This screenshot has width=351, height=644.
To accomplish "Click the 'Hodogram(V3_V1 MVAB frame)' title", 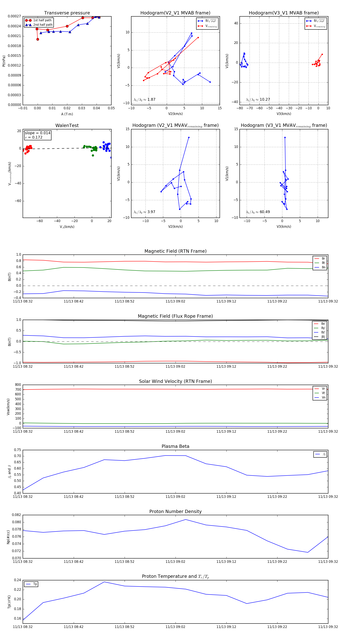I will pyautogui.click(x=284, y=13).
